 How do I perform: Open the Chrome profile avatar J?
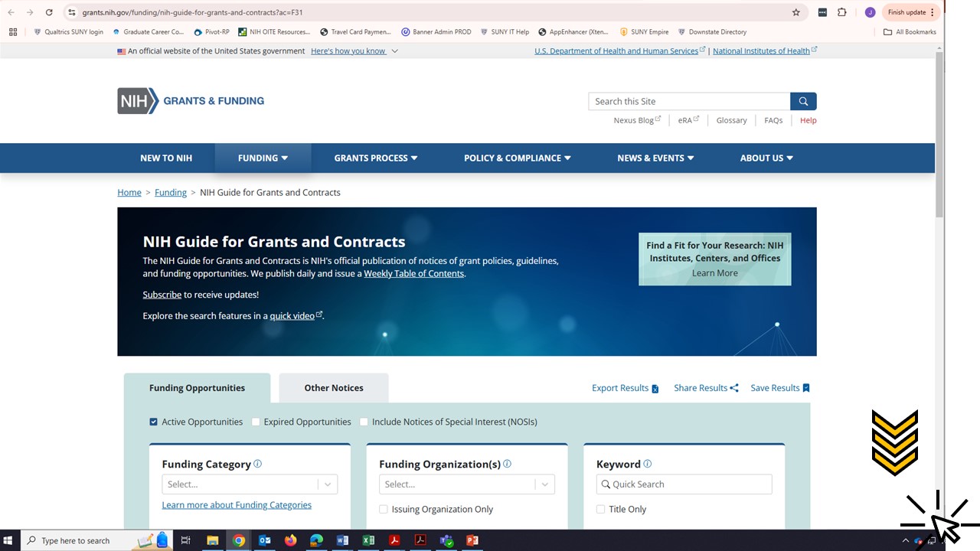click(x=870, y=12)
